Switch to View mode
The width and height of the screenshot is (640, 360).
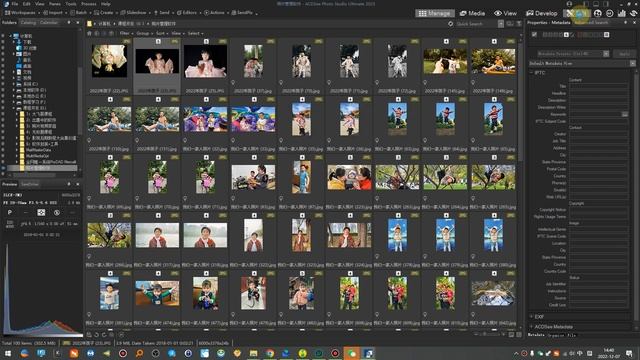pos(505,13)
